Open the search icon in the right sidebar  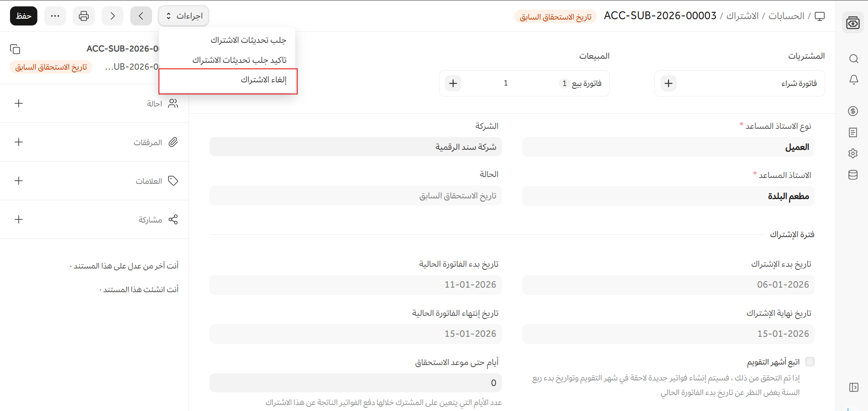point(853,59)
